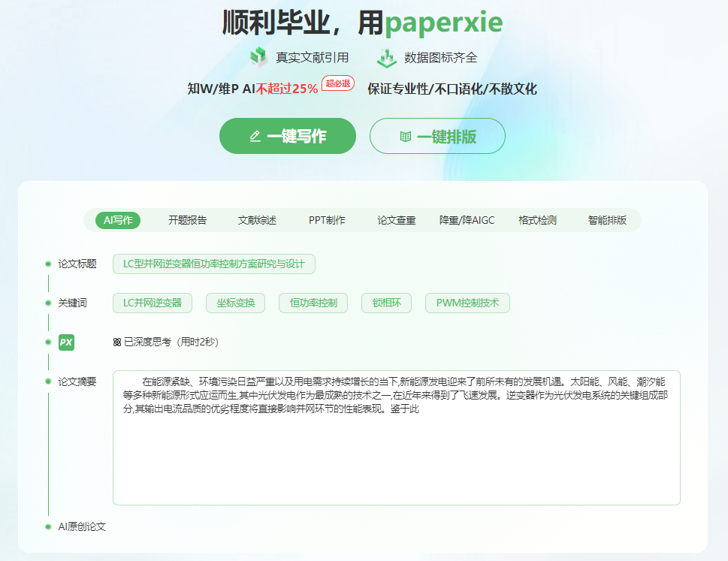
Task: Switch to the 开题报告 tab
Action: tap(187, 220)
